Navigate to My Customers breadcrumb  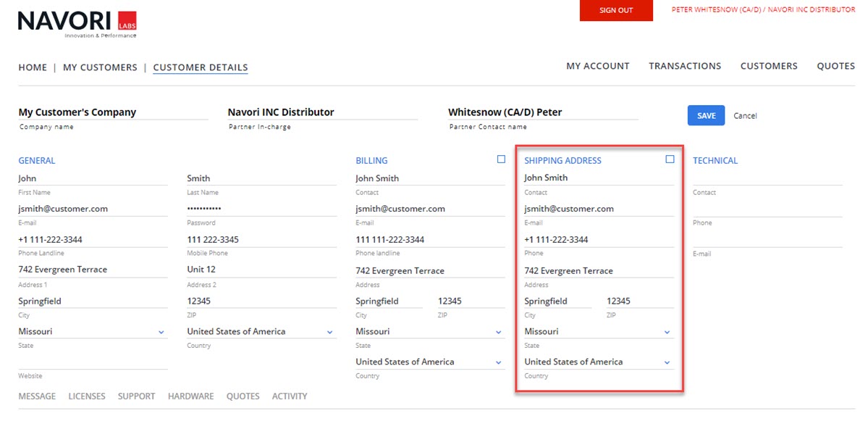tap(100, 67)
